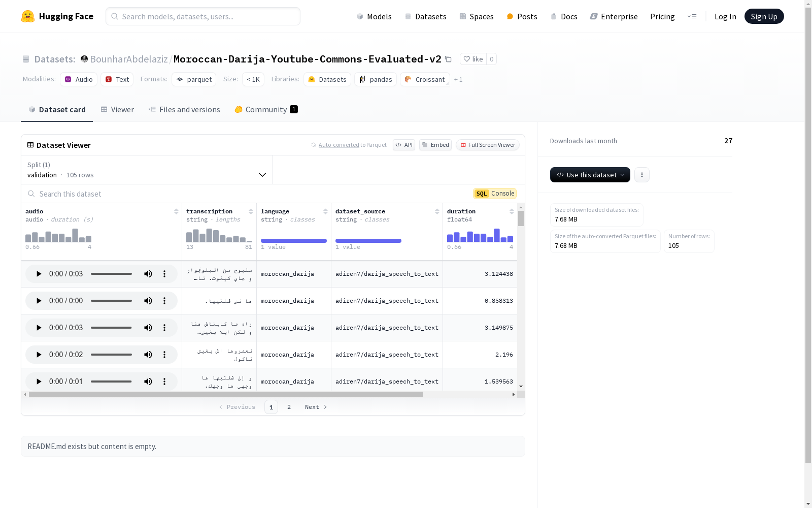The image size is (812, 508).
Task: Select the parquet format tag
Action: (x=194, y=79)
